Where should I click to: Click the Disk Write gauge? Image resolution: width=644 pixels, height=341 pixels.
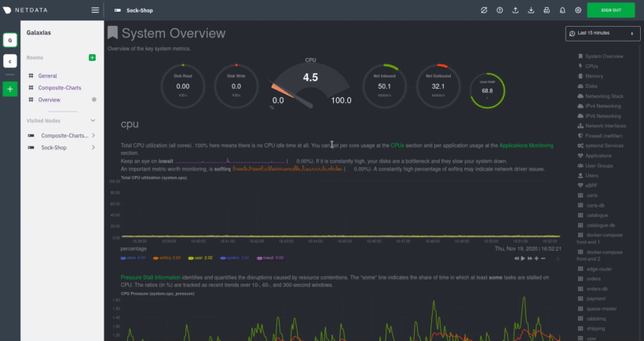tap(236, 86)
